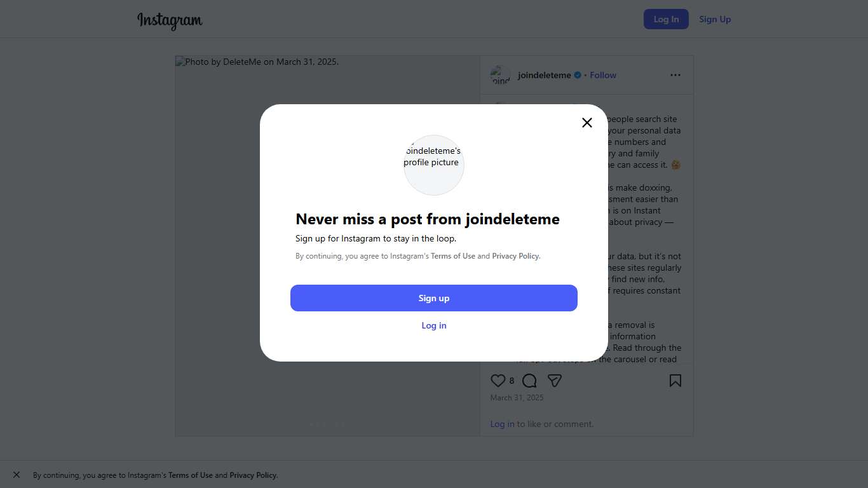Open Terms of Use in modal
This screenshot has height=488, width=868.
pos(453,256)
